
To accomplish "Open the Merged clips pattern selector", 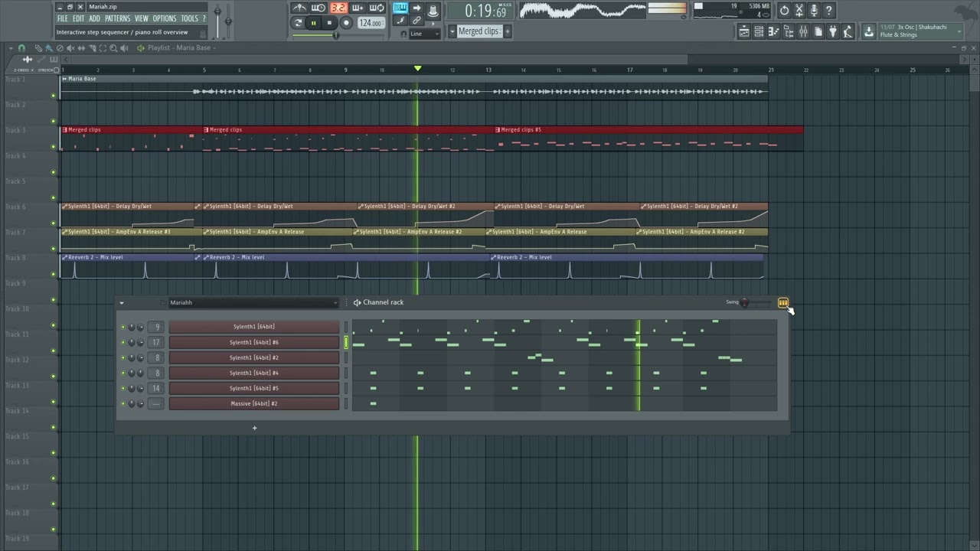I will (479, 31).
